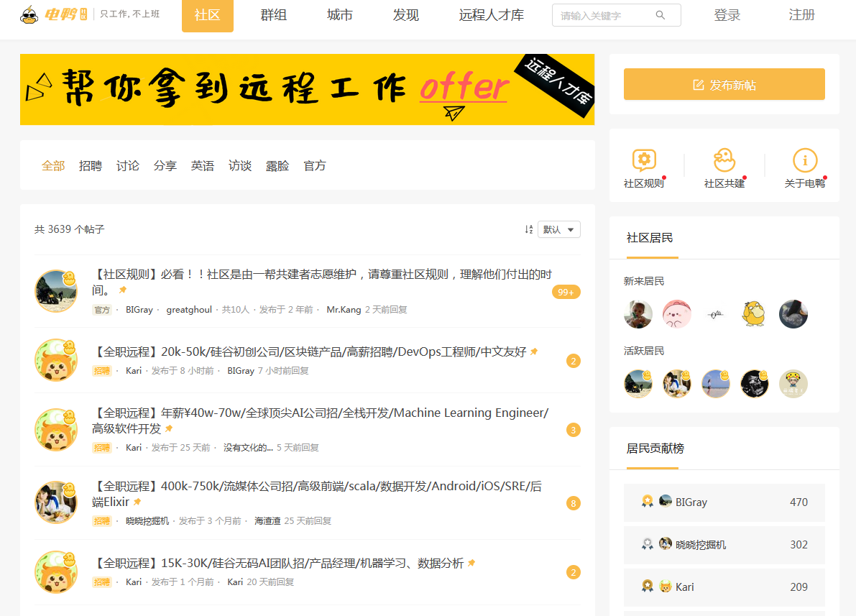Click the 99+ reply count badge
Screen dimensions: 856x616
point(566,292)
